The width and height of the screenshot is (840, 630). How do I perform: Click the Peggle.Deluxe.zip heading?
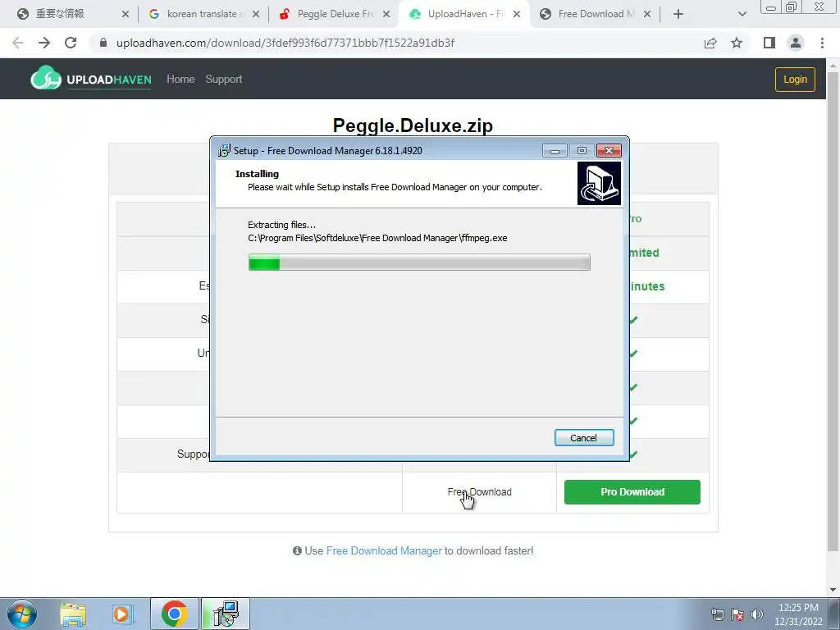click(413, 126)
